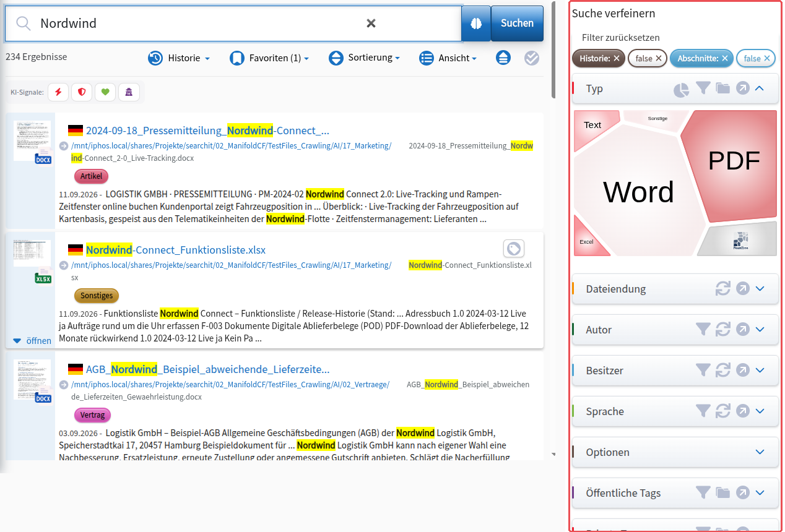Click the folder icon in Öffentliche Tags
Image resolution: width=785 pixels, height=532 pixels.
coord(723,493)
